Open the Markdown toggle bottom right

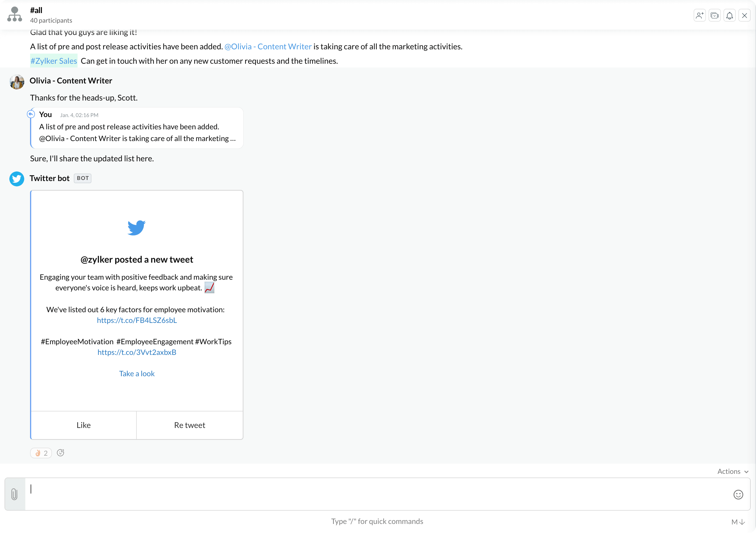pyautogui.click(x=739, y=522)
